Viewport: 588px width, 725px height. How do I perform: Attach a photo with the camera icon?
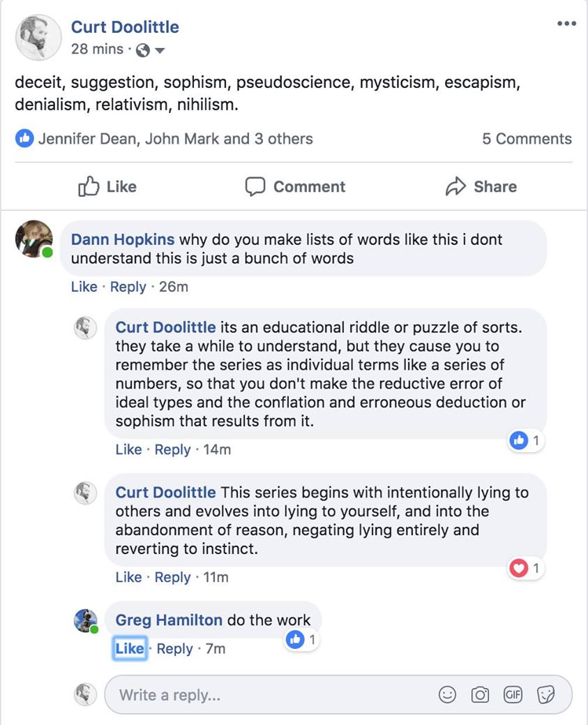[x=480, y=694]
